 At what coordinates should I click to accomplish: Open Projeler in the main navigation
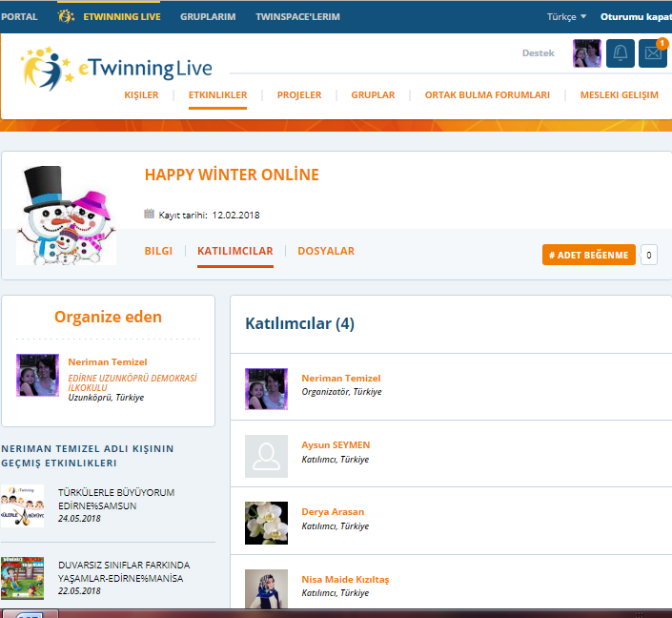coord(299,95)
